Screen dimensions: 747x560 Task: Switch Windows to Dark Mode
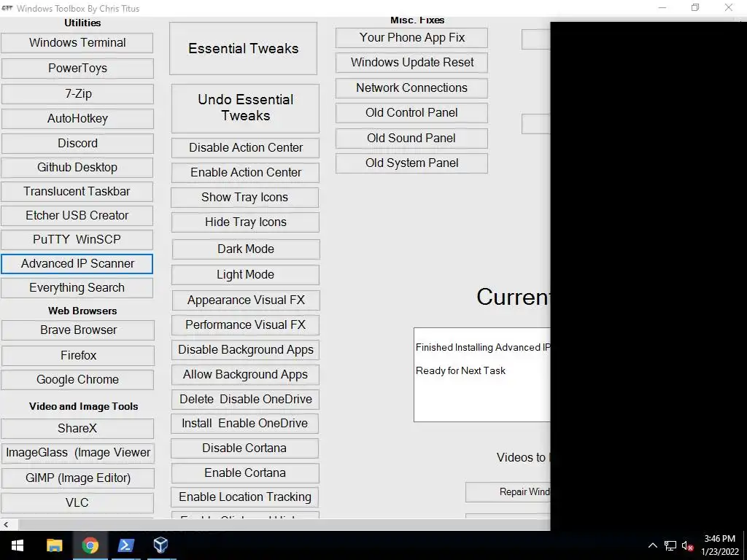click(246, 249)
